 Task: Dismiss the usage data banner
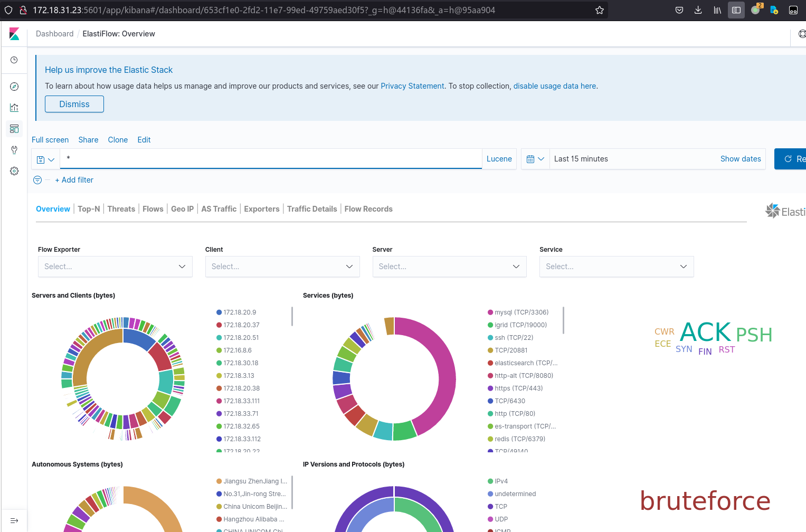[74, 104]
